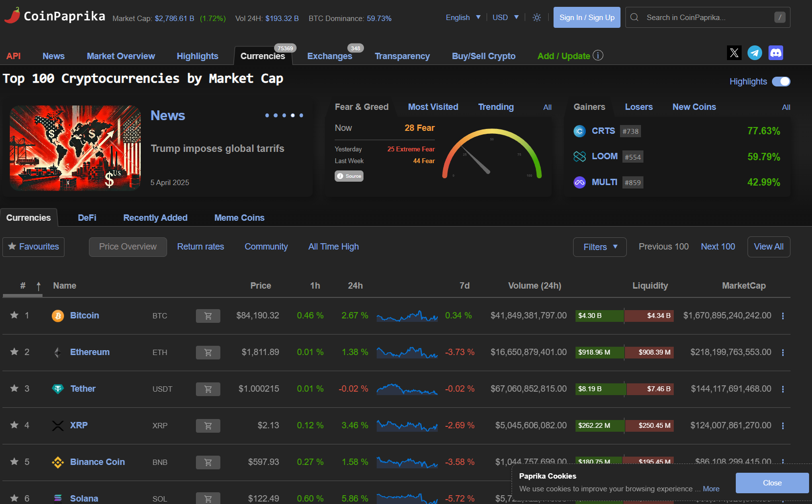Show the All Time High view

click(333, 247)
